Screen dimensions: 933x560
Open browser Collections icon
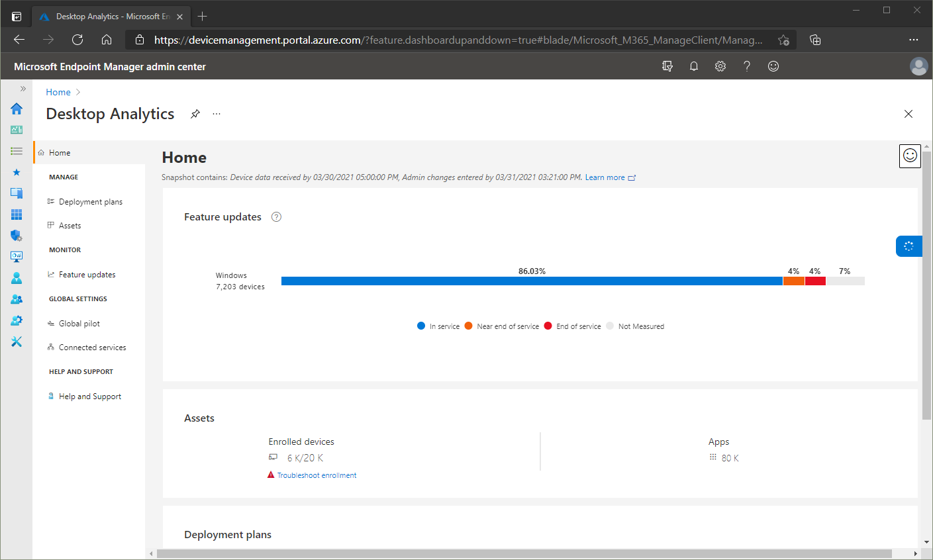(815, 40)
